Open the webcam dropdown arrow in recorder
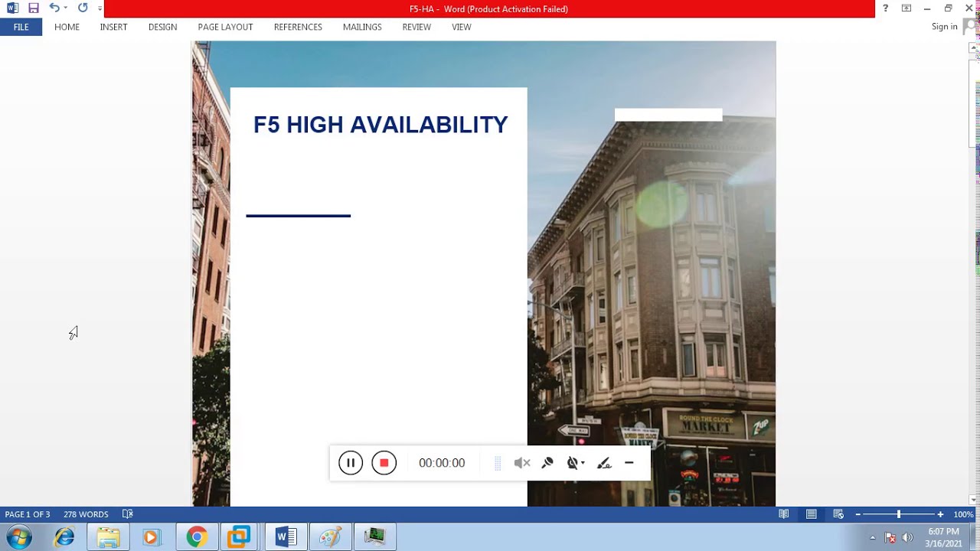The width and height of the screenshot is (980, 551). pyautogui.click(x=583, y=463)
